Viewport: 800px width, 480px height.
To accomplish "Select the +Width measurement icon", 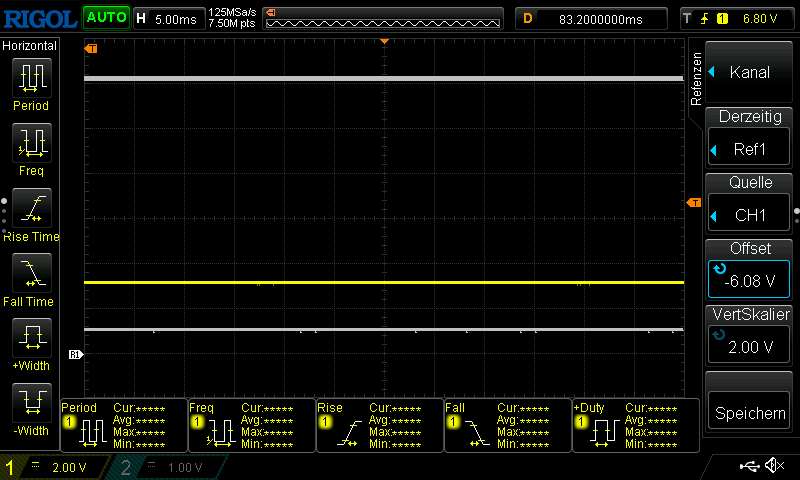I will (30, 342).
